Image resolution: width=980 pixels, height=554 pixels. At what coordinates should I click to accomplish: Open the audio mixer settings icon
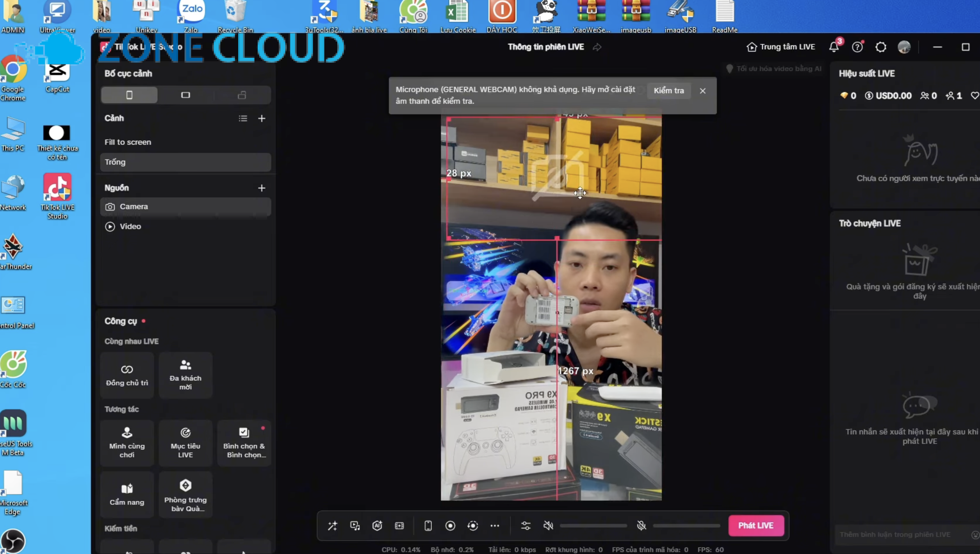pos(526,526)
